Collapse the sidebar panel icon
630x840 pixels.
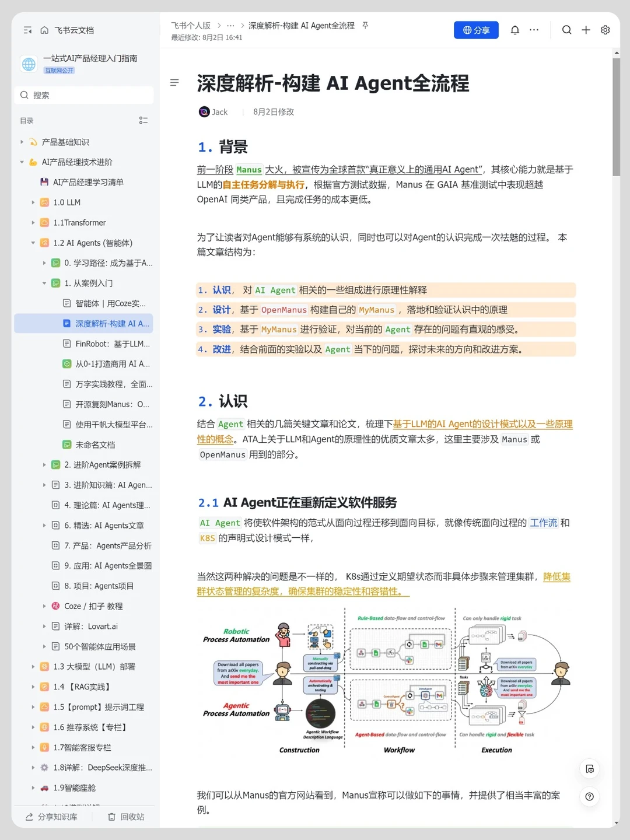click(x=27, y=30)
